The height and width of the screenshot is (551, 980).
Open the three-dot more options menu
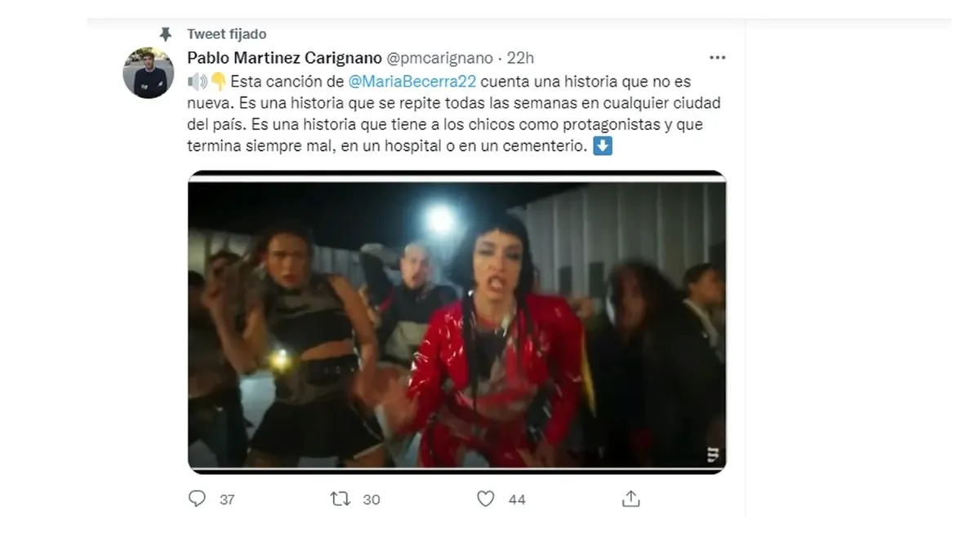click(x=717, y=58)
